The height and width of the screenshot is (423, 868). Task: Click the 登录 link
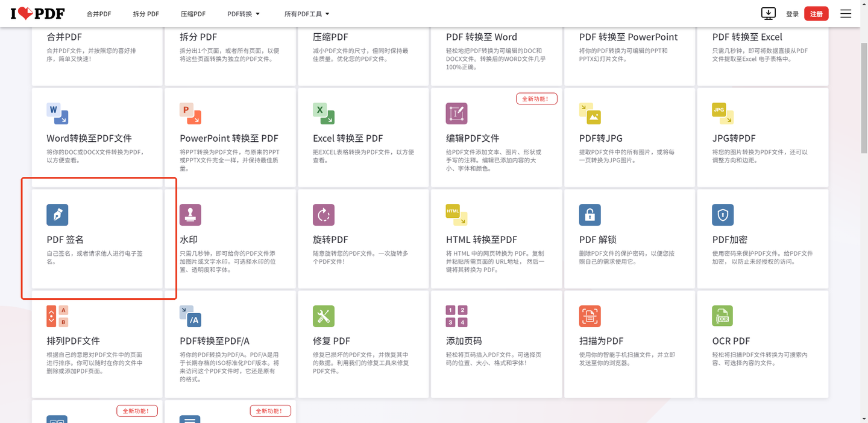click(792, 13)
